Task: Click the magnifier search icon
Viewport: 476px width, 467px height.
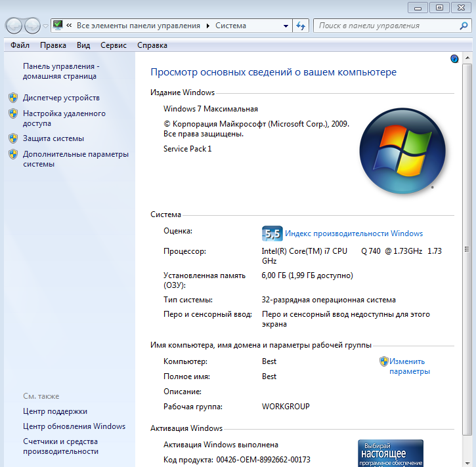Action: [x=464, y=26]
